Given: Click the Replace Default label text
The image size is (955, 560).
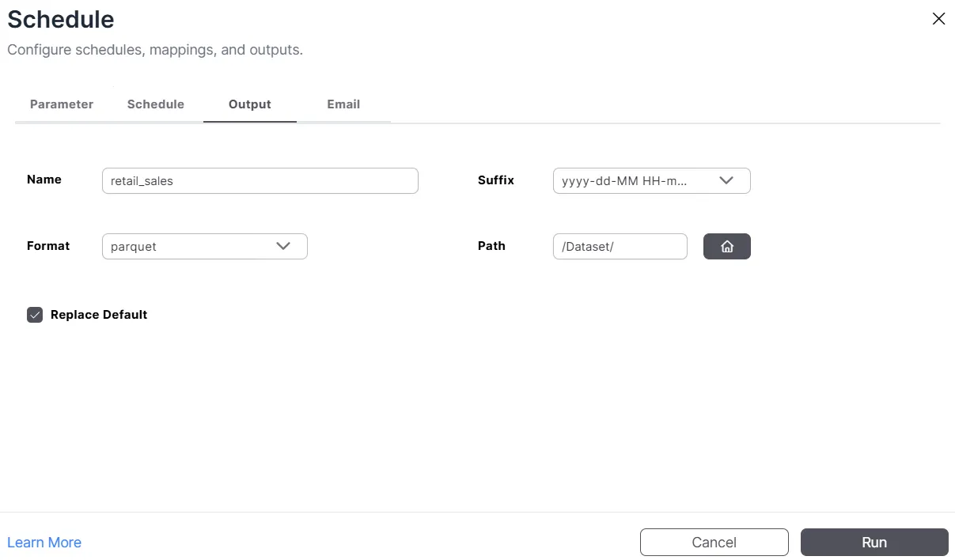Looking at the screenshot, I should [x=99, y=315].
